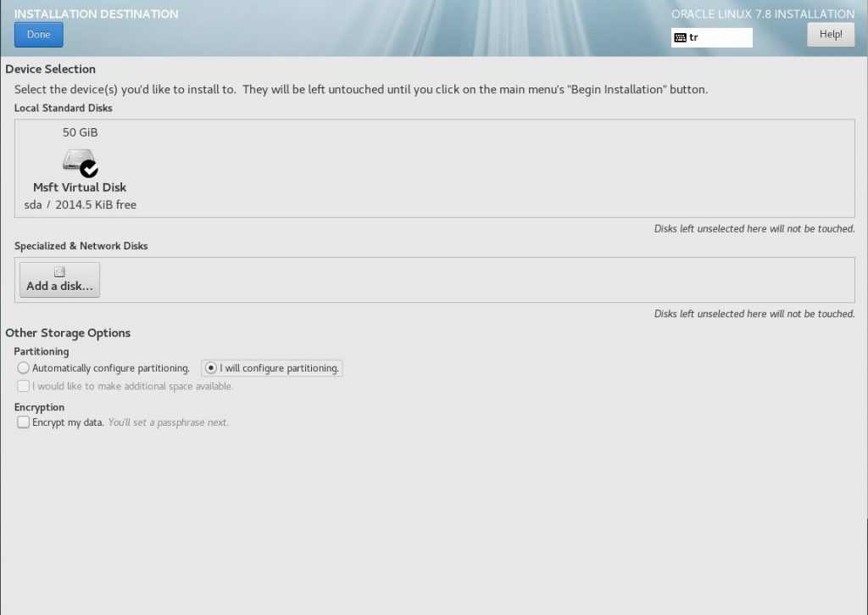Click the keyboard layout icon
Viewport: 868px width, 615px height.
pyautogui.click(x=681, y=37)
